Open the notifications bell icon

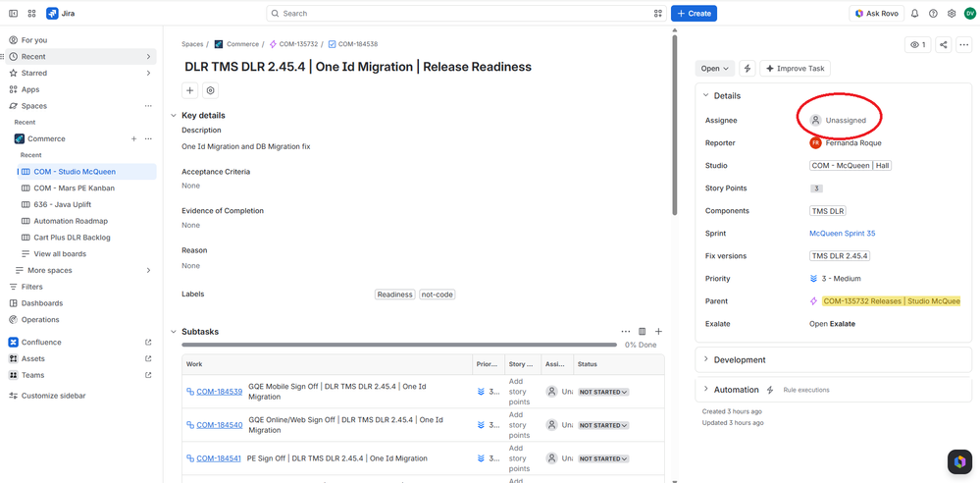click(x=914, y=13)
